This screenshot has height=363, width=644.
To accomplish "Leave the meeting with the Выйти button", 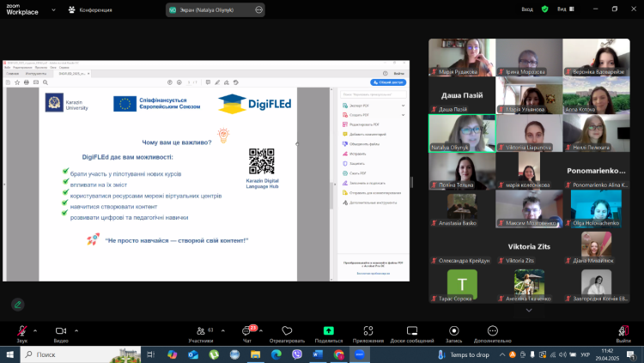I will [623, 334].
